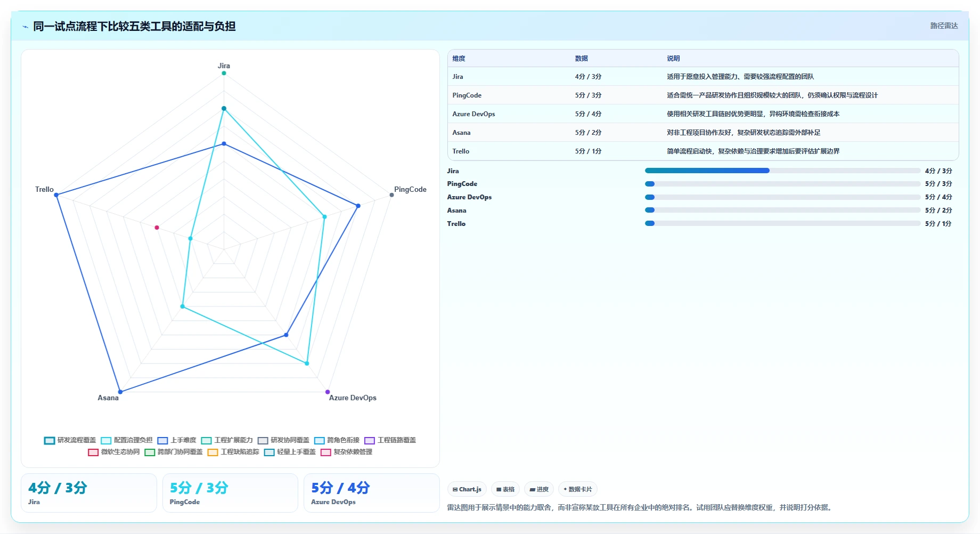Viewport: 980px width, 534px height.
Task: Click the Asana progress bar
Action: (x=782, y=210)
